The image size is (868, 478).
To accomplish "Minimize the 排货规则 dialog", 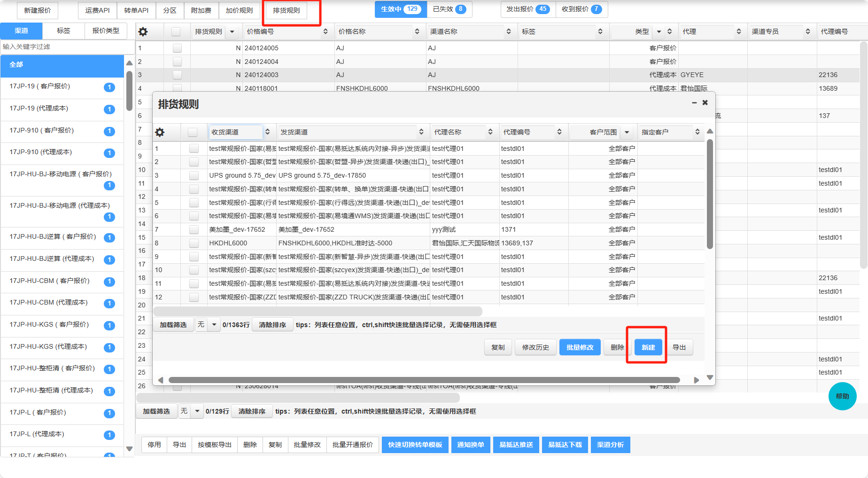I will pos(694,102).
